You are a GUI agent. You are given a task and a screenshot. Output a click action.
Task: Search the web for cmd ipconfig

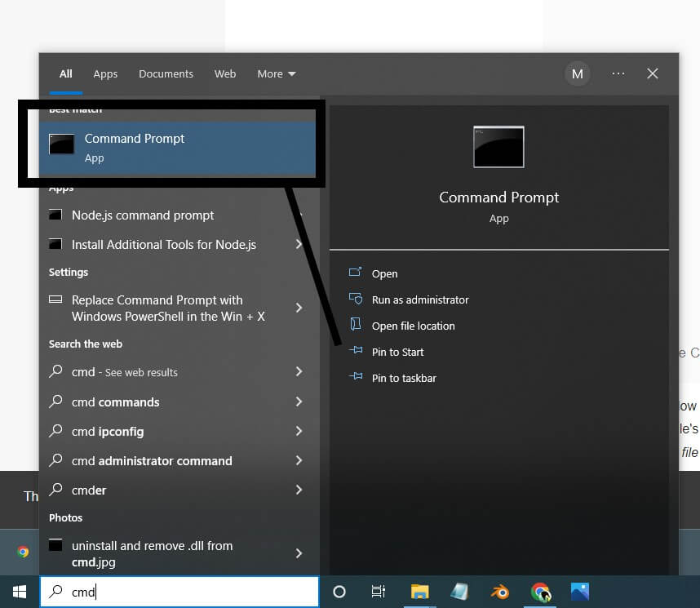[x=108, y=432]
